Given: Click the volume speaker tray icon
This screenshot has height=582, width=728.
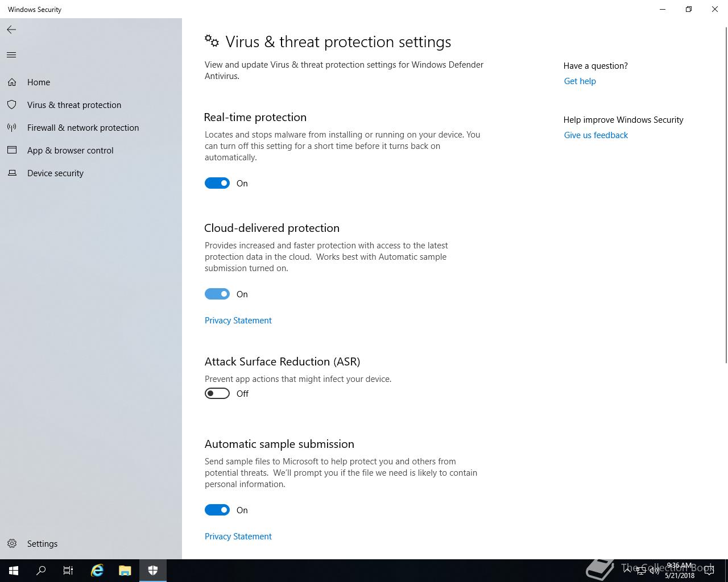Looking at the screenshot, I should (654, 571).
